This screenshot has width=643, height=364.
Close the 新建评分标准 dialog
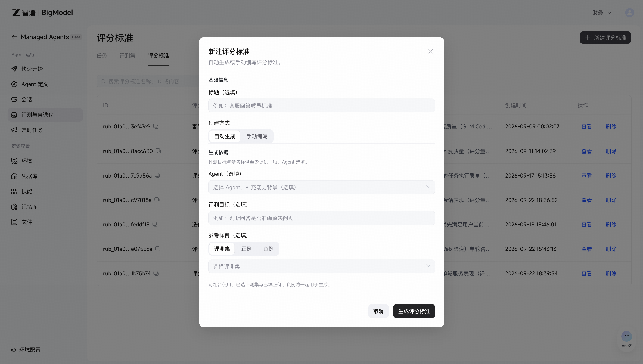click(430, 51)
